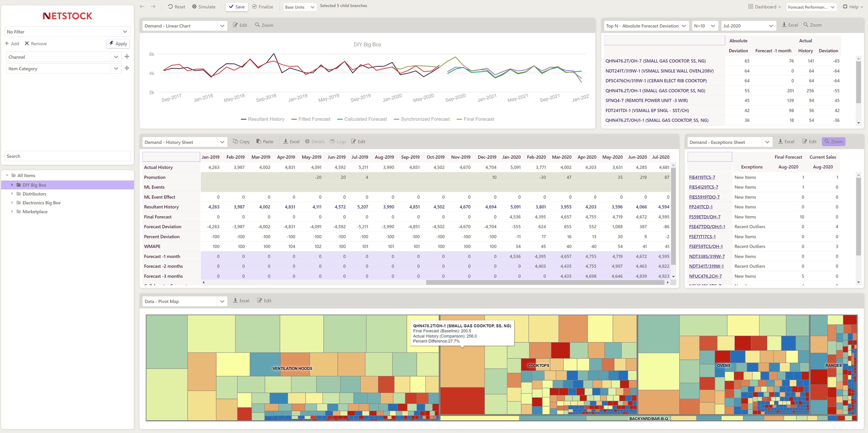
Task: Copy from the Demand History Sheet toolbar
Action: (241, 141)
